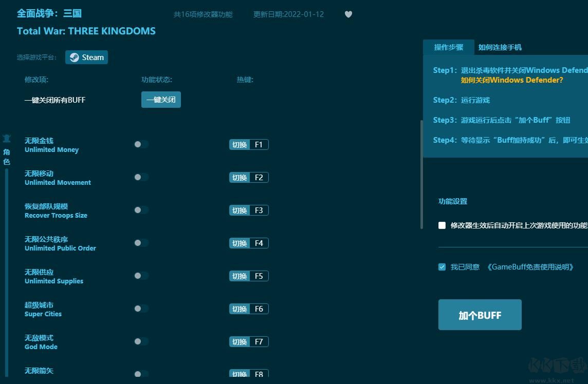Click 切换 button for F1 hotkey

click(239, 145)
